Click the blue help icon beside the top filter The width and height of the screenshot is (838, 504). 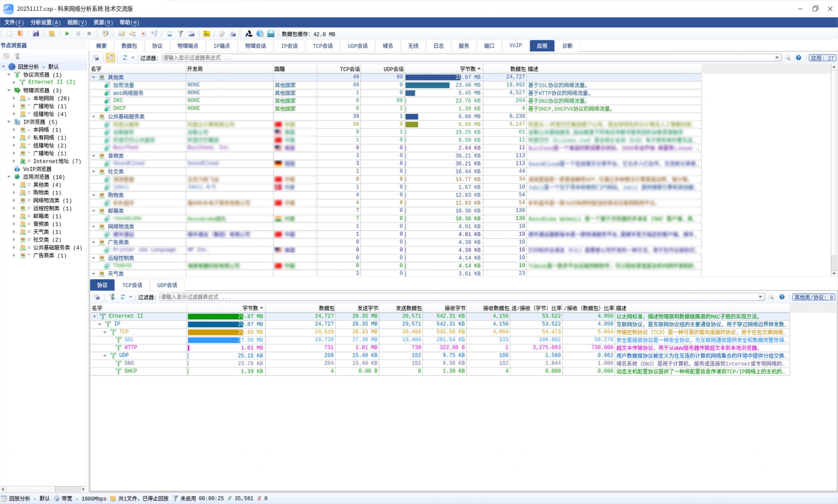798,58
